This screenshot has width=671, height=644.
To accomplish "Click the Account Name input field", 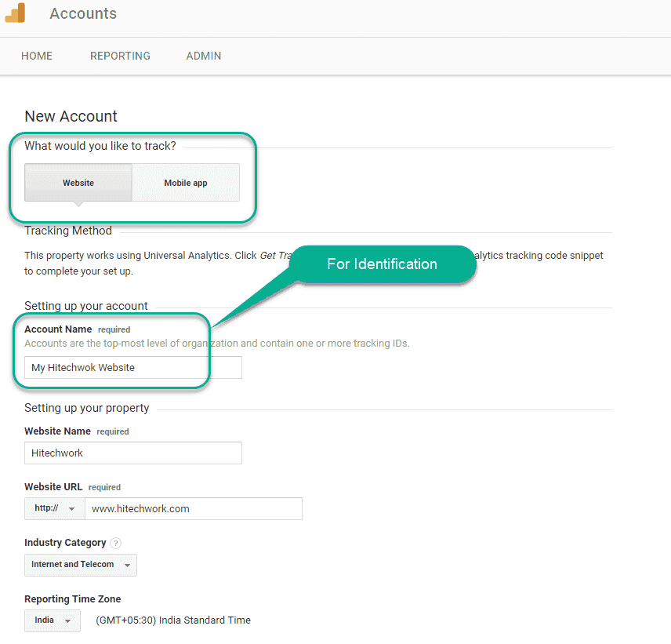I will [x=133, y=367].
